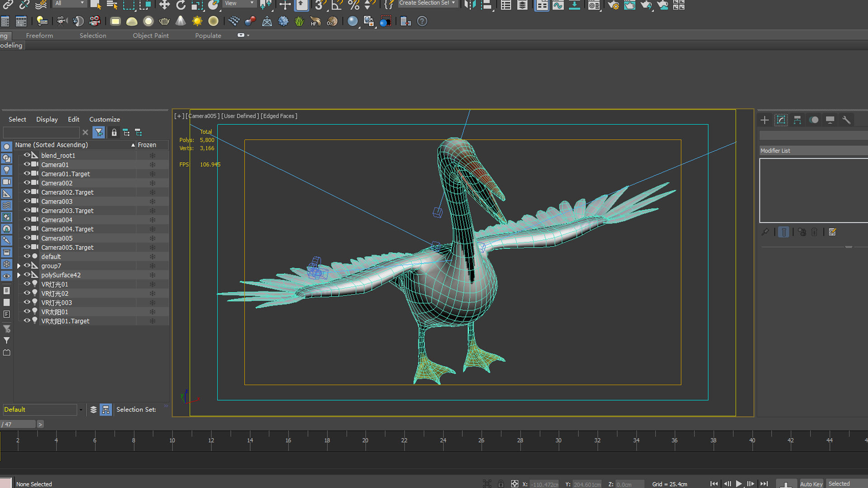Expand the polySurface42 tree node

point(19,275)
